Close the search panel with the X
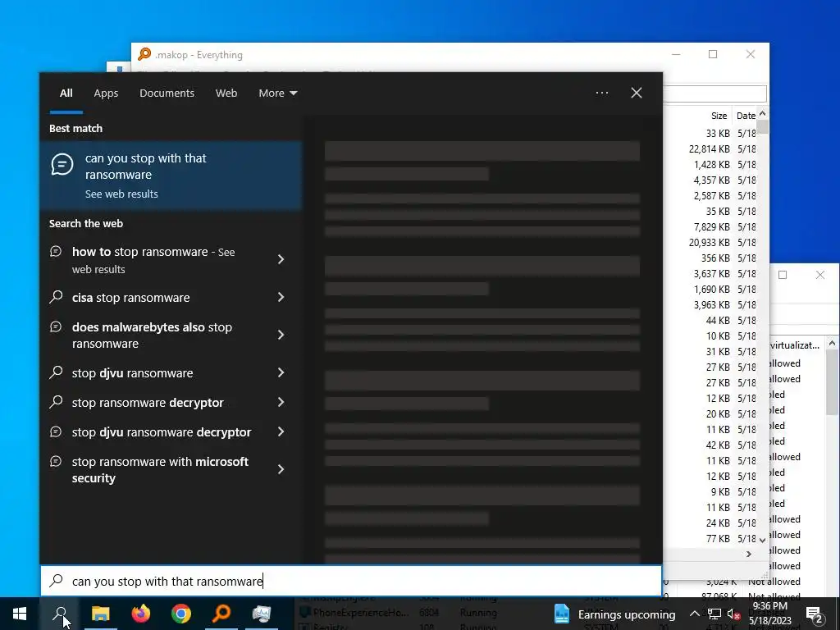Image resolution: width=840 pixels, height=630 pixels. tap(637, 94)
